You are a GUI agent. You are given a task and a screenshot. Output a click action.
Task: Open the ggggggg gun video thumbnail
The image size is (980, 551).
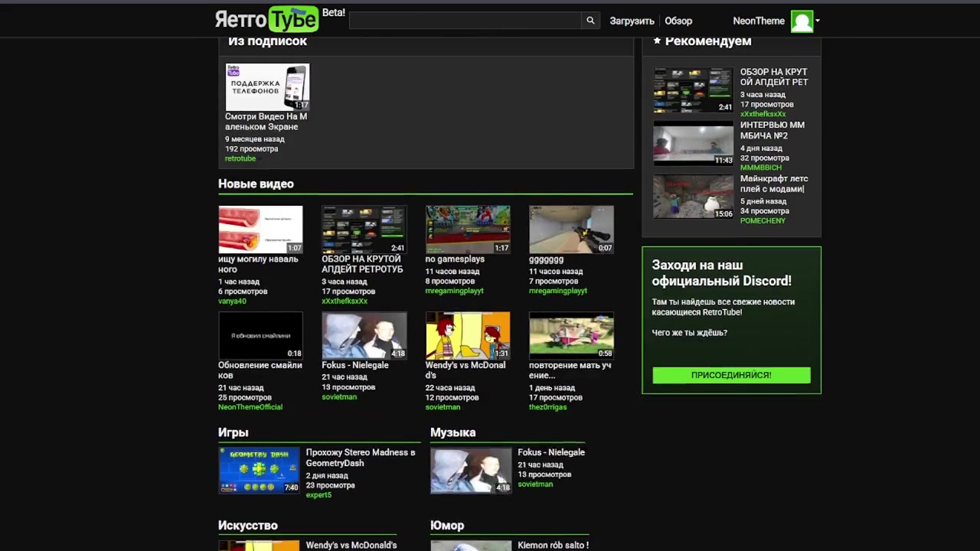[x=571, y=229]
